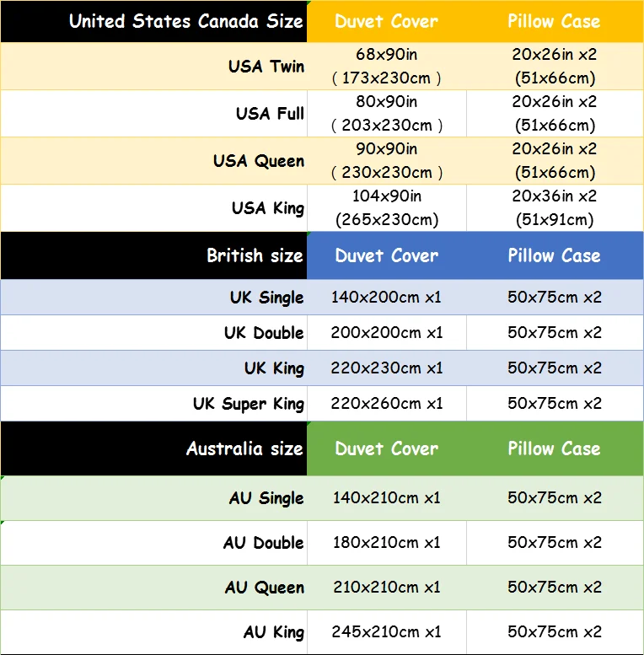
Task: Click the United States Canada Size header
Action: [185, 22]
